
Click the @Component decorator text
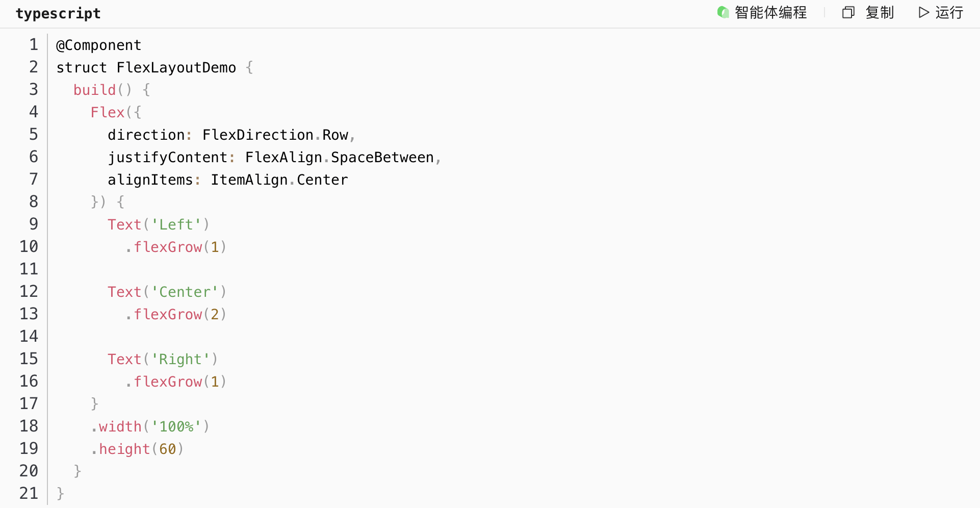tap(98, 45)
